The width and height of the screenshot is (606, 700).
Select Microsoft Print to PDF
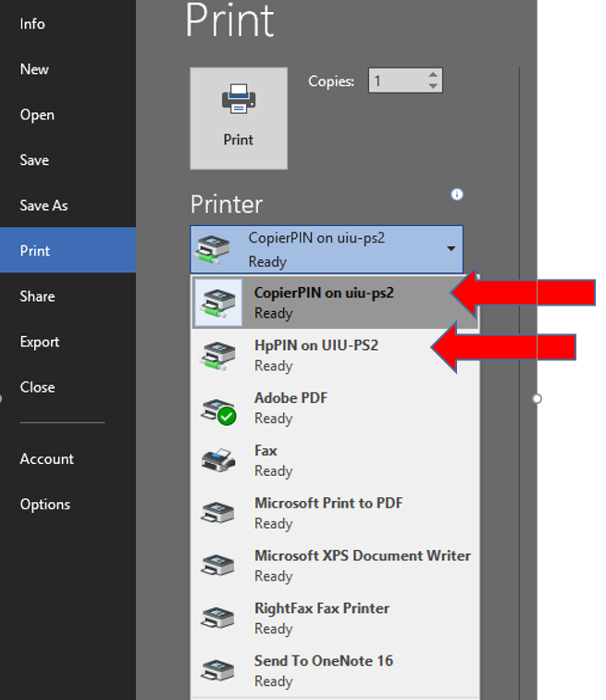coord(328,513)
